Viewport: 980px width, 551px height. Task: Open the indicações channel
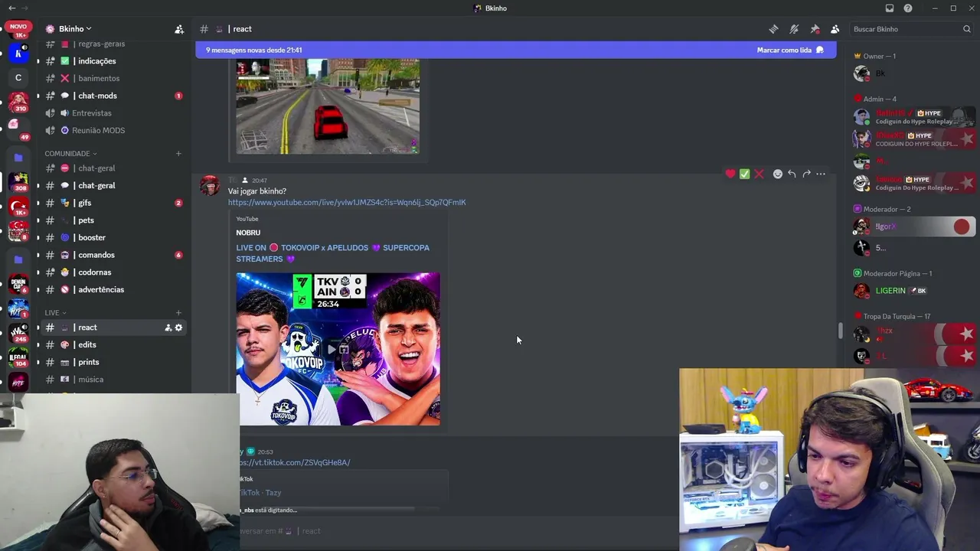113,61
